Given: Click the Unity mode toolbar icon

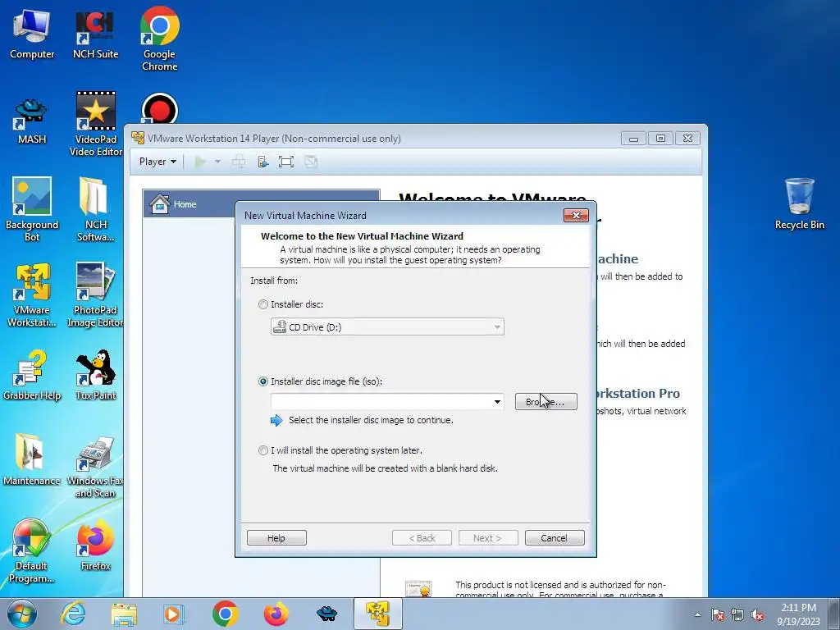Looking at the screenshot, I should click(311, 162).
